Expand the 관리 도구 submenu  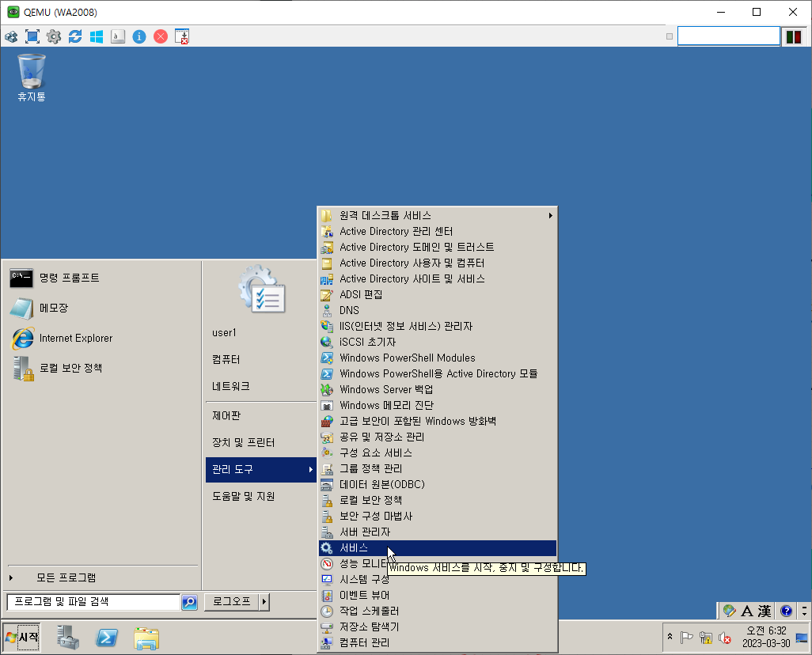(x=261, y=470)
